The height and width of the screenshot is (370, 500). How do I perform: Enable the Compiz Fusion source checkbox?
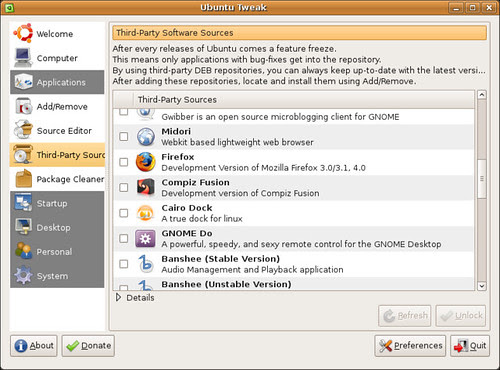124,187
